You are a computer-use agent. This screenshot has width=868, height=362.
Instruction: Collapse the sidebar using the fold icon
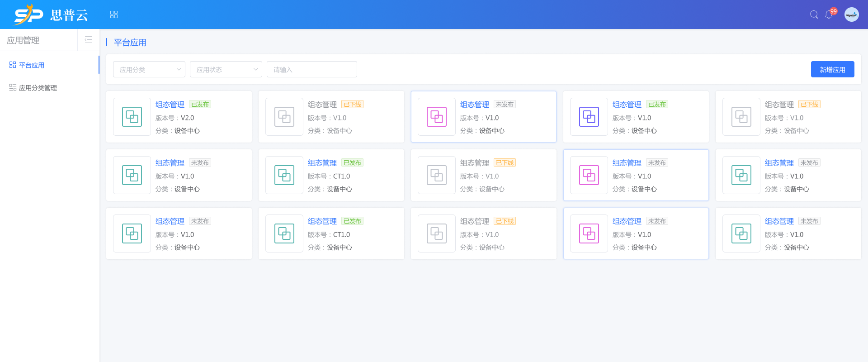[89, 40]
